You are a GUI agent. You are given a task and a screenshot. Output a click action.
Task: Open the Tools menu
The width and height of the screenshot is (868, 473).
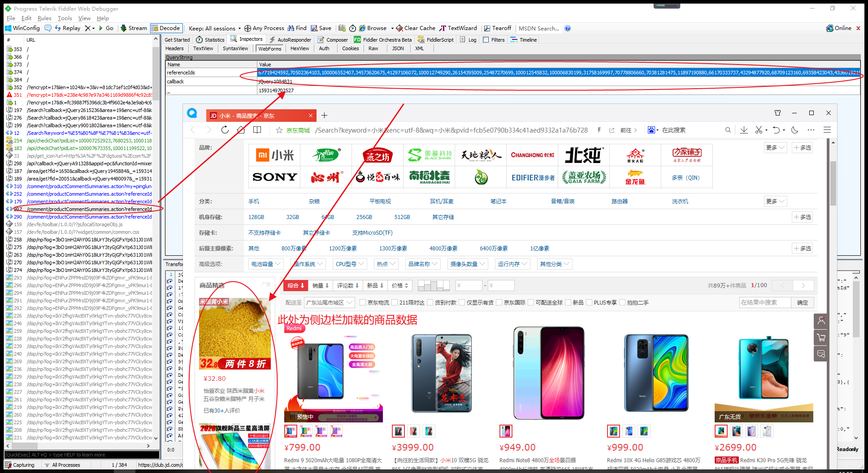65,18
